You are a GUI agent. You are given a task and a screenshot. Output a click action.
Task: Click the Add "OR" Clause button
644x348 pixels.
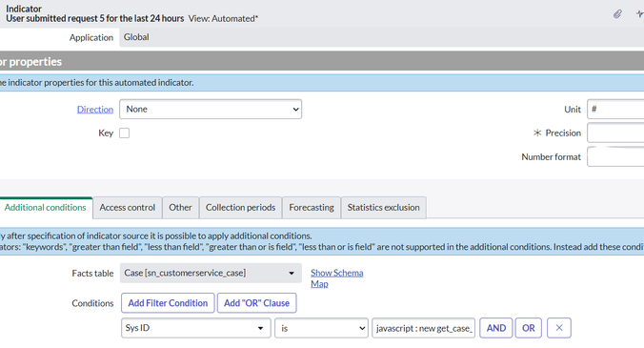[x=256, y=303]
